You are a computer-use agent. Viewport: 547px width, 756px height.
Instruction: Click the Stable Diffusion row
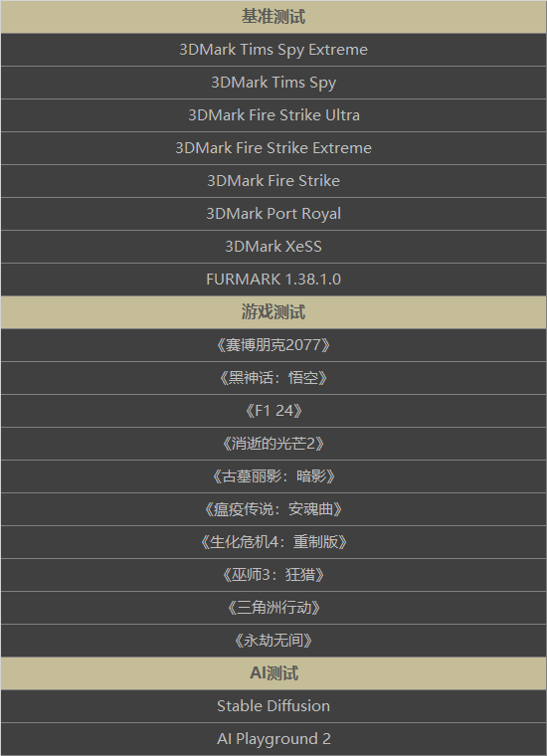(x=273, y=706)
